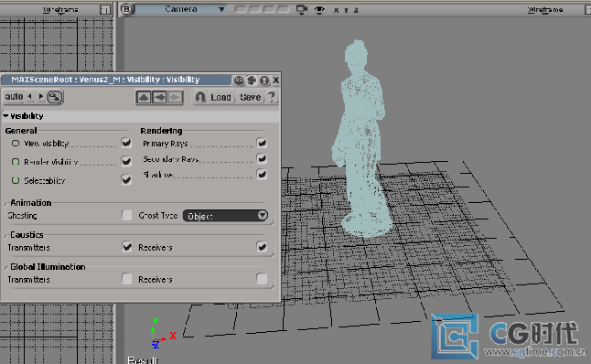Open Wireframe display menu of Camera viewport

(545, 10)
